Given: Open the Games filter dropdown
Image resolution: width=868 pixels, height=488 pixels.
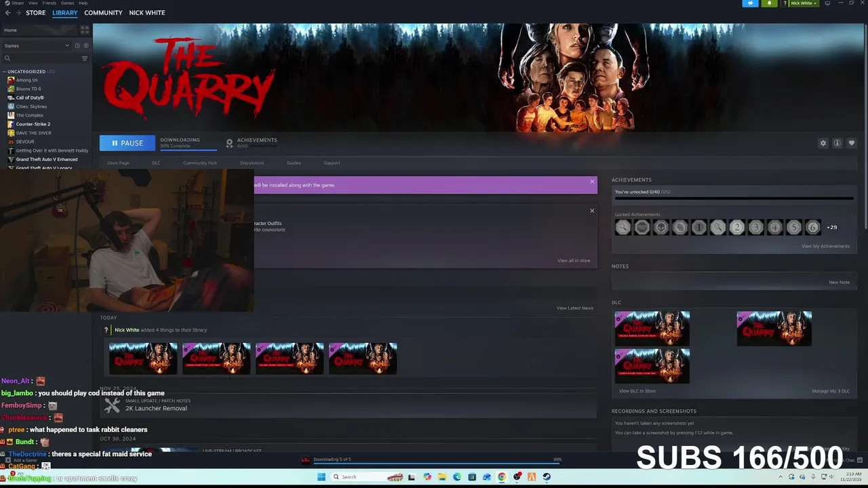Looking at the screenshot, I should pos(37,45).
